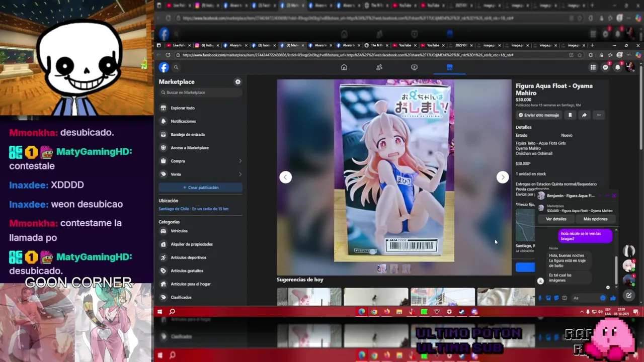Open the Windows Start menu
644x362 pixels.
coord(160,312)
